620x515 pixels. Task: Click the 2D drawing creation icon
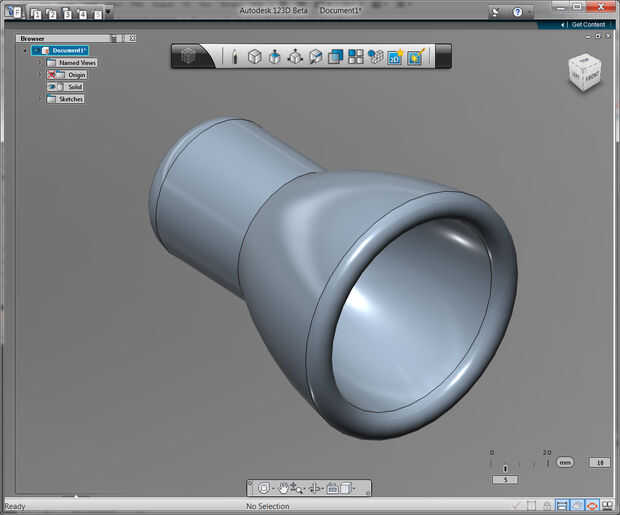click(x=395, y=57)
